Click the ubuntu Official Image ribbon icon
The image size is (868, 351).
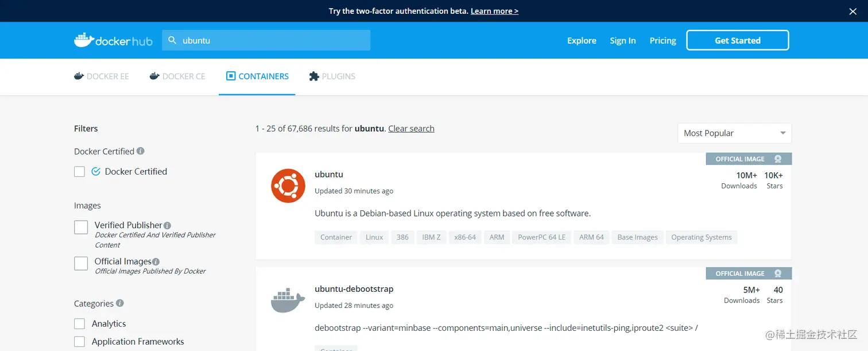pyautogui.click(x=778, y=159)
